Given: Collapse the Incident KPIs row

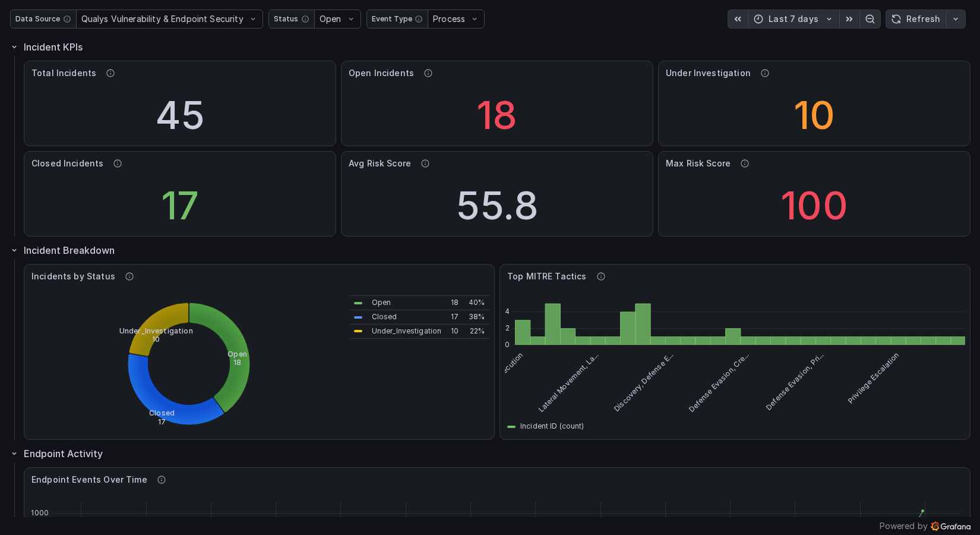Looking at the screenshot, I should [x=14, y=47].
